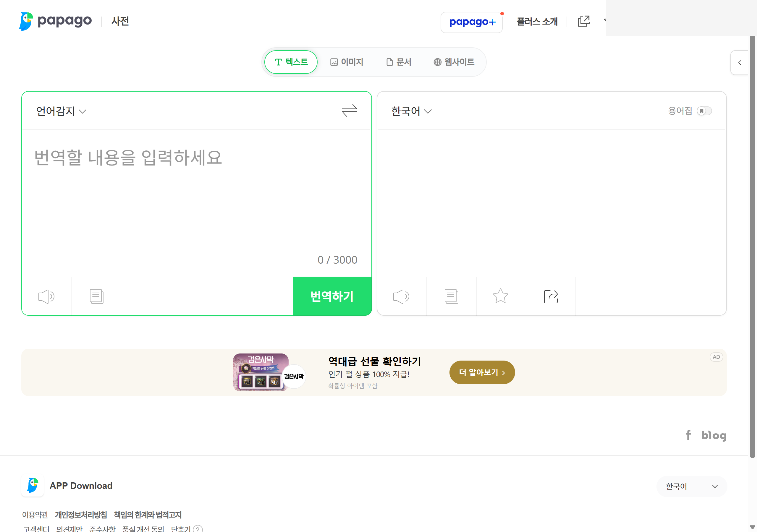Open the 사전 dictionary link
757x532 pixels.
tap(120, 21)
